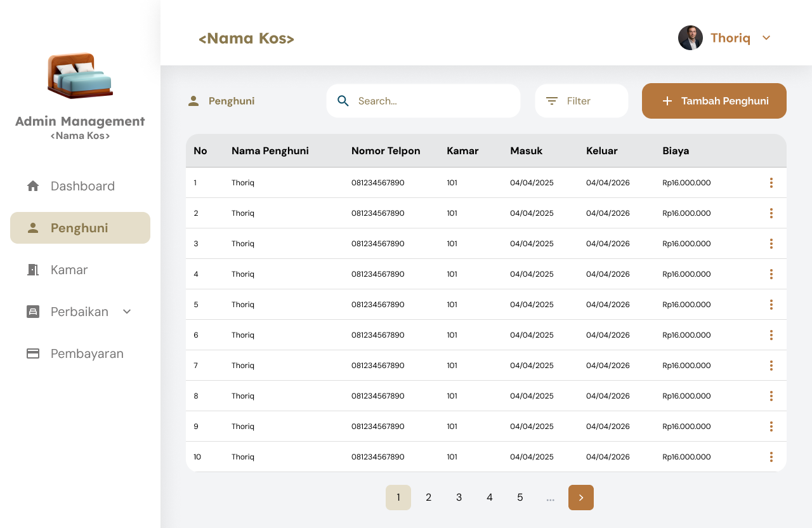The image size is (812, 528).
Task: Click the magnifier icon in the search bar
Action: coord(343,100)
